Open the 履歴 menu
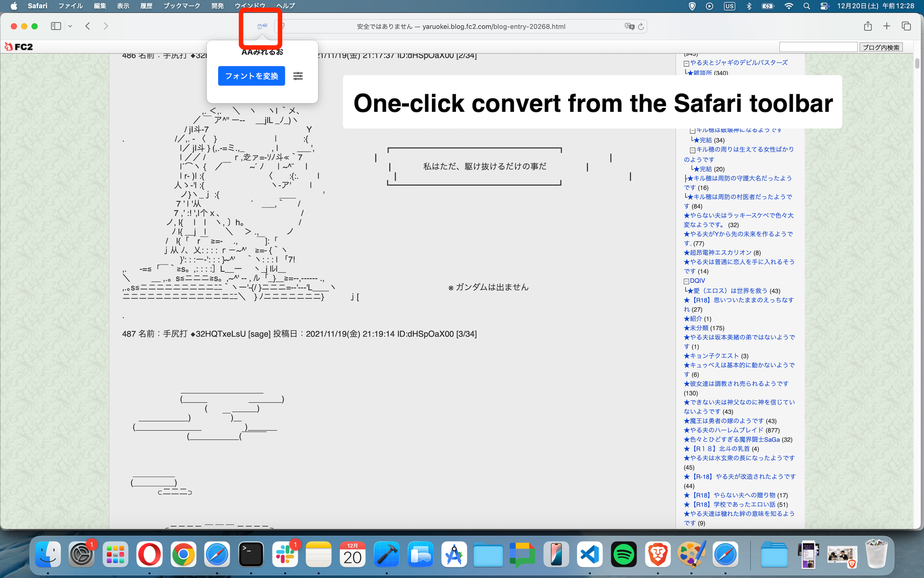Viewport: 924px width, 578px height. coord(146,6)
